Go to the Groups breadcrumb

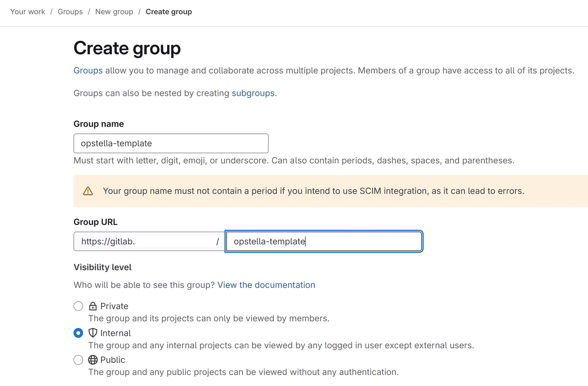point(70,12)
